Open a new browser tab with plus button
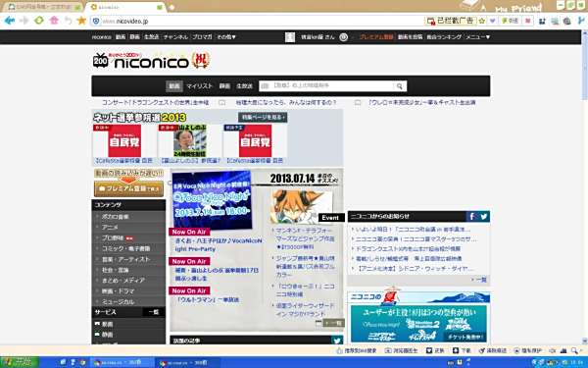The width and height of the screenshot is (588, 368). pos(171,7)
